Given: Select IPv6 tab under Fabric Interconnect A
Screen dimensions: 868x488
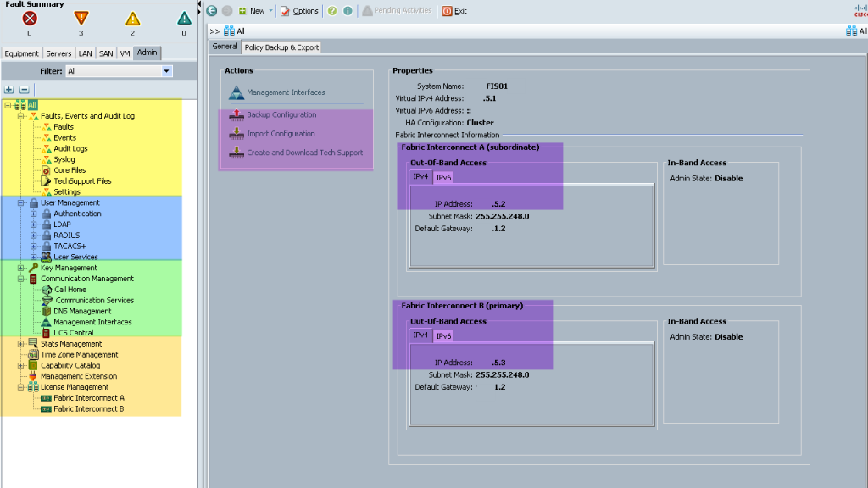Looking at the screenshot, I should click(443, 178).
